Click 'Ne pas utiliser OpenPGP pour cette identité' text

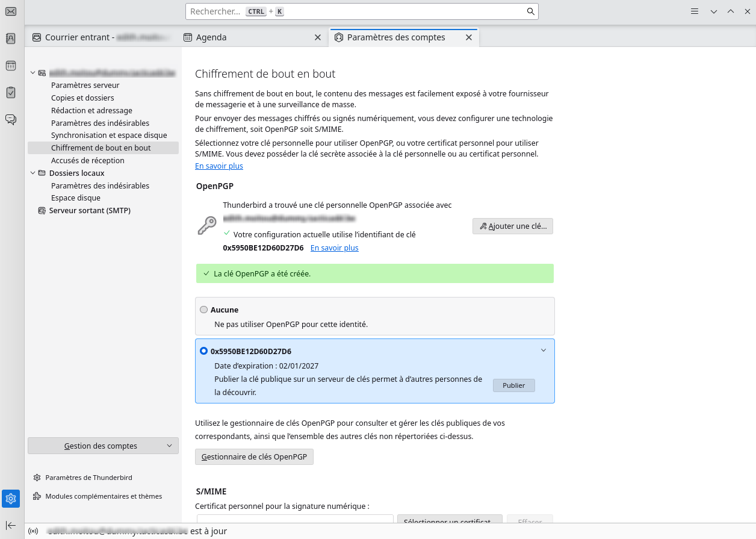291,324
